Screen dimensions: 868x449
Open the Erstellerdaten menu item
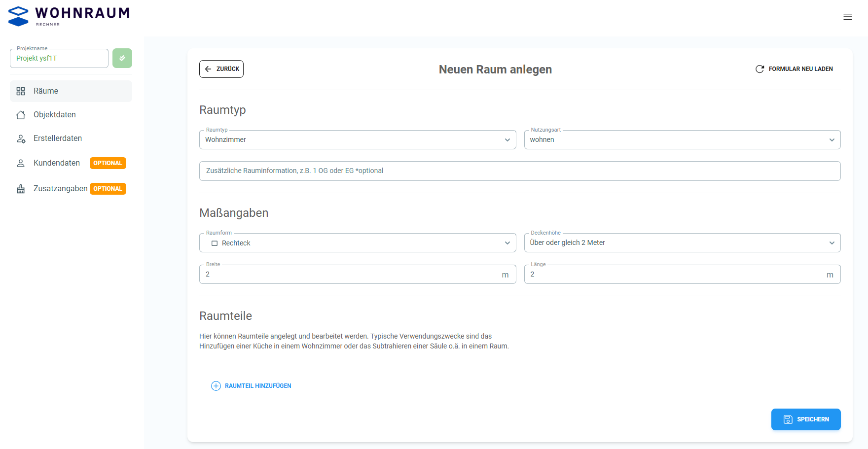pos(71,138)
